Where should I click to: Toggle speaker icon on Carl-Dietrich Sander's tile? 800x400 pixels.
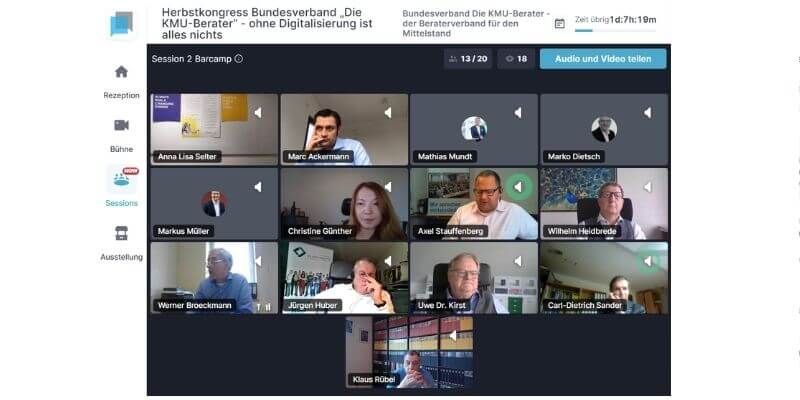[x=648, y=262]
